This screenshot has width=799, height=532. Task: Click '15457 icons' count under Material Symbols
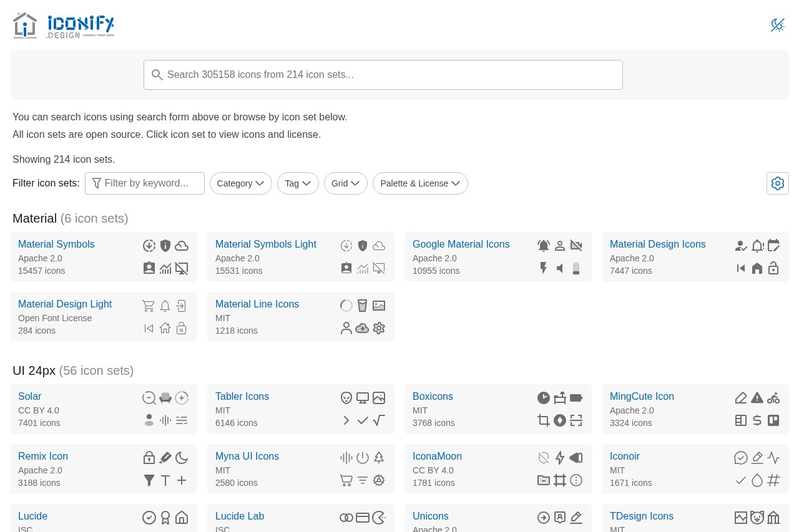[x=42, y=271]
